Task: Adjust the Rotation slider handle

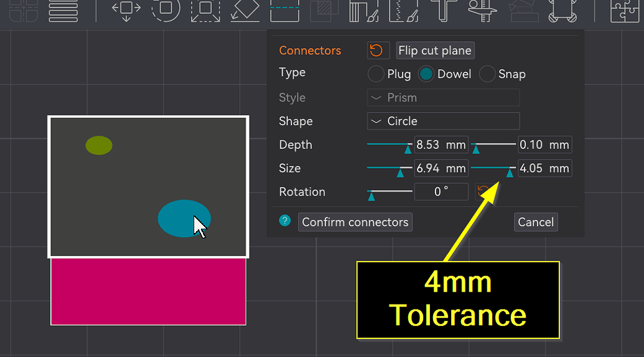Action: (x=371, y=196)
